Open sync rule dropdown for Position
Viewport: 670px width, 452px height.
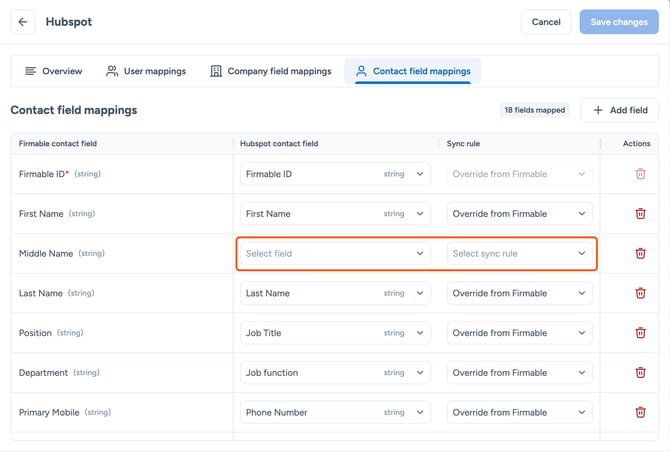520,333
